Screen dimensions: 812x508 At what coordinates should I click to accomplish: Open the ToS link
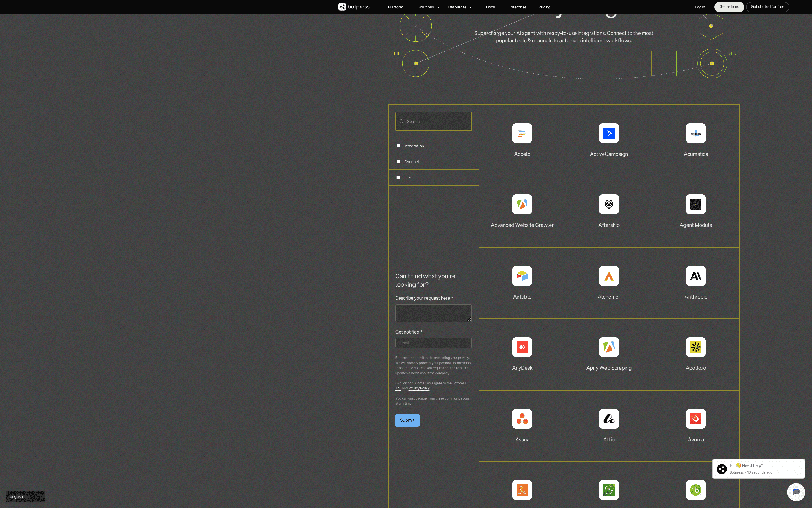tap(398, 388)
